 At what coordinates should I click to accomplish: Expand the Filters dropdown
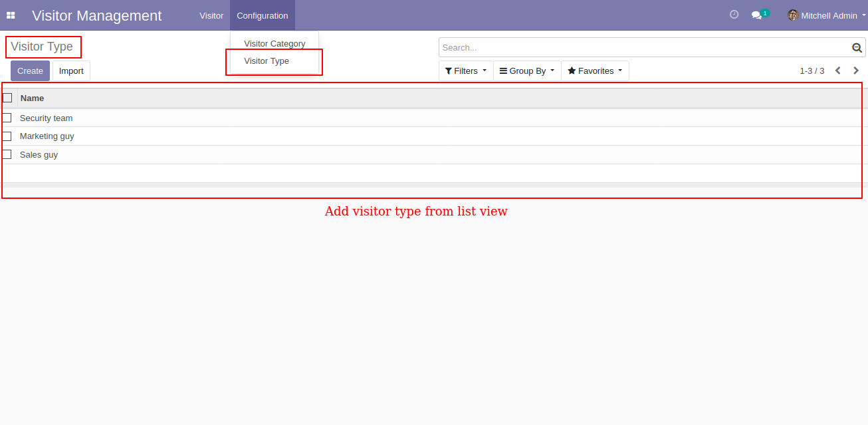click(x=466, y=71)
